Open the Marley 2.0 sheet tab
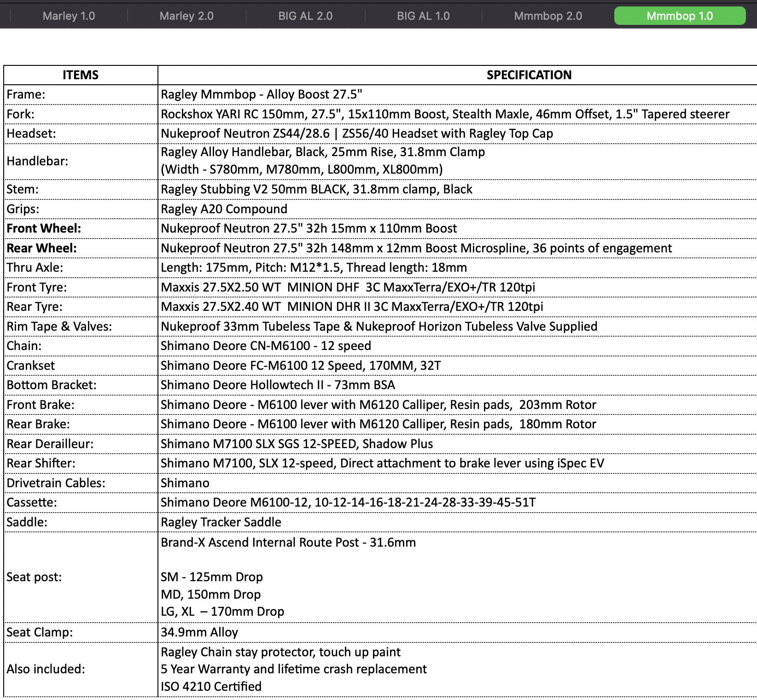This screenshot has width=757, height=700. pos(186,16)
